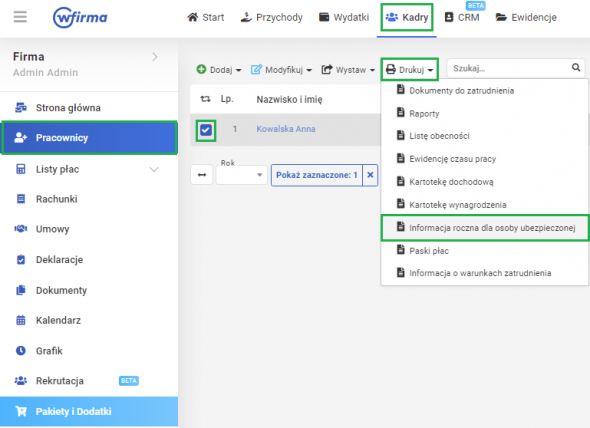This screenshot has height=428, width=590.
Task: Select Informacja roczna dla osoby ubezpieczonej
Action: [485, 228]
